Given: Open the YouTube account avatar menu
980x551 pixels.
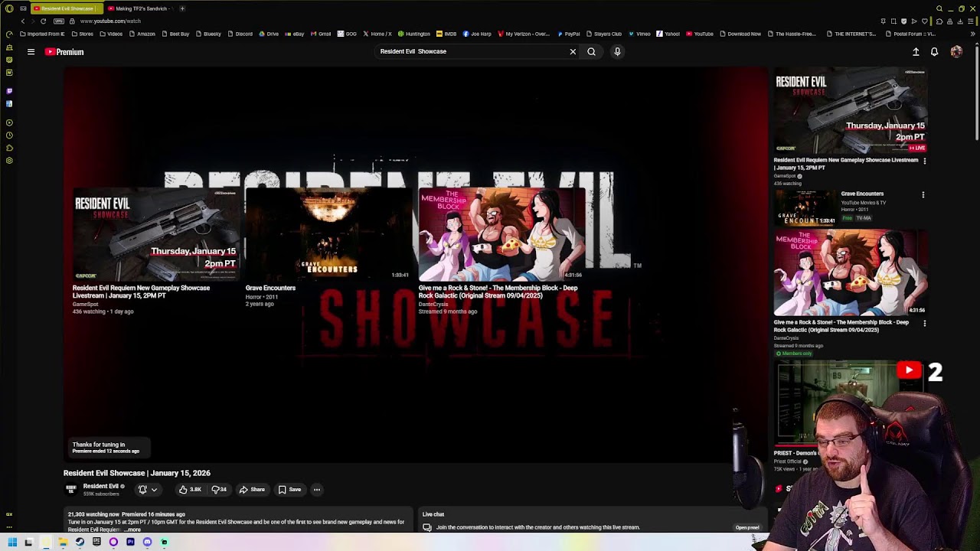Looking at the screenshot, I should point(956,52).
